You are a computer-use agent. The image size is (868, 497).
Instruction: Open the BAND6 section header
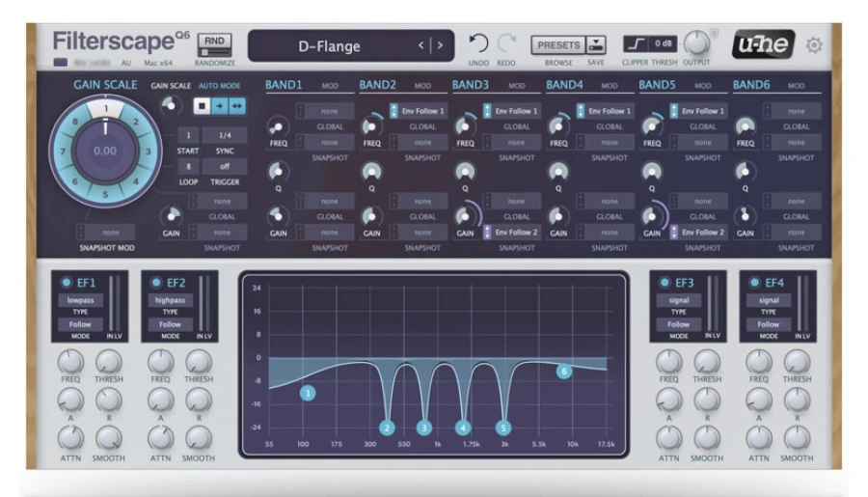(751, 85)
